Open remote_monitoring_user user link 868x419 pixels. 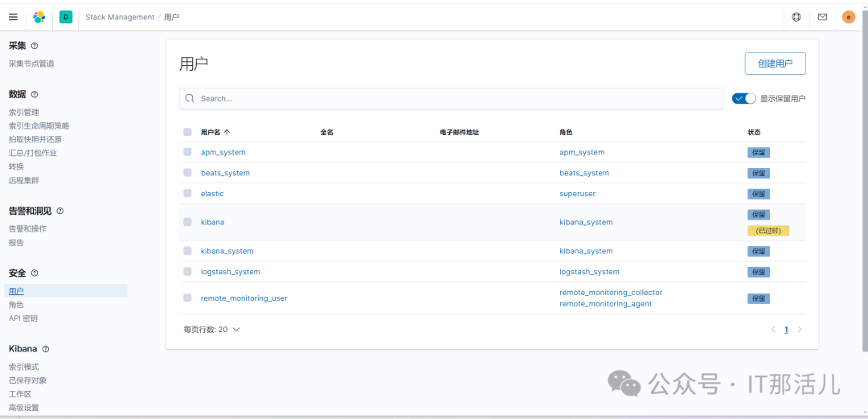coord(244,298)
